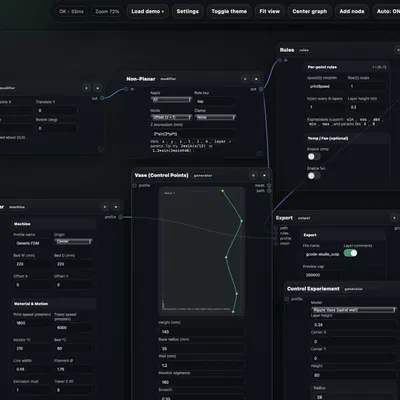Click the Export node 'profile' port
400x400 pixels.
pyautogui.click(x=276, y=238)
